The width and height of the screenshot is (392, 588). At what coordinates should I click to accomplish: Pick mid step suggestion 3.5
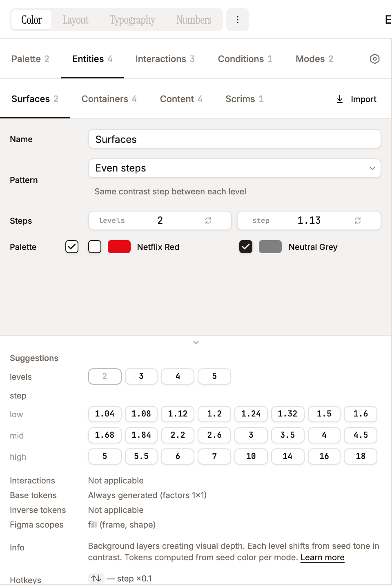click(x=287, y=435)
